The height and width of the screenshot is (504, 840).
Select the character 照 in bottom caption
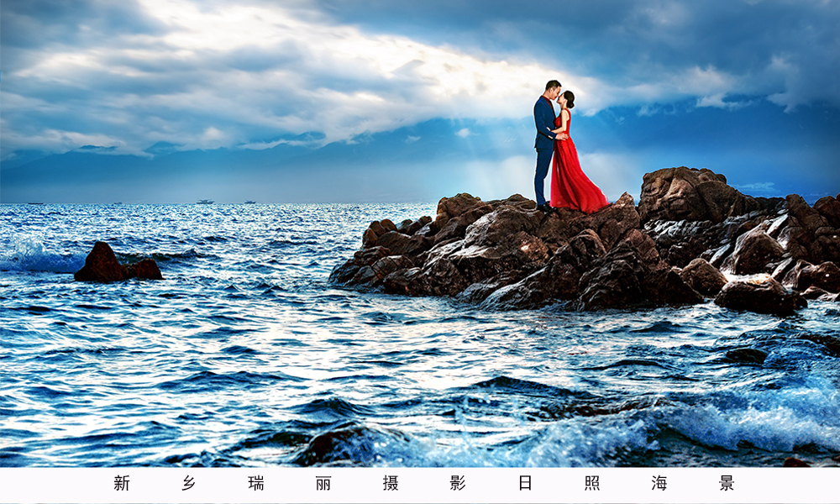(592, 483)
